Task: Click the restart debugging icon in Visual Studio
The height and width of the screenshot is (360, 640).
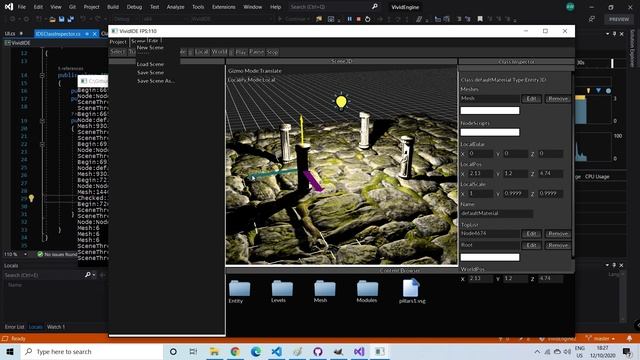Action: [x=368, y=19]
